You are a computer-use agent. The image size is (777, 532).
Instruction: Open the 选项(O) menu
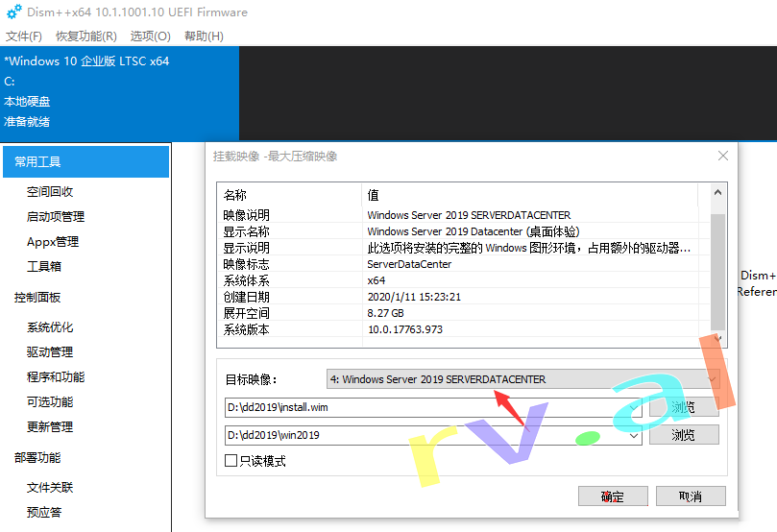pyautogui.click(x=150, y=36)
